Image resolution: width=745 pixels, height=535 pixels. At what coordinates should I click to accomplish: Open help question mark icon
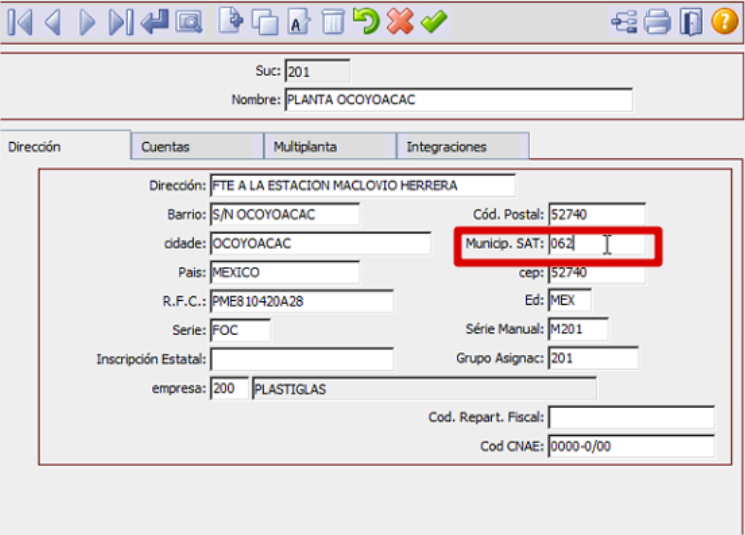coord(725,22)
